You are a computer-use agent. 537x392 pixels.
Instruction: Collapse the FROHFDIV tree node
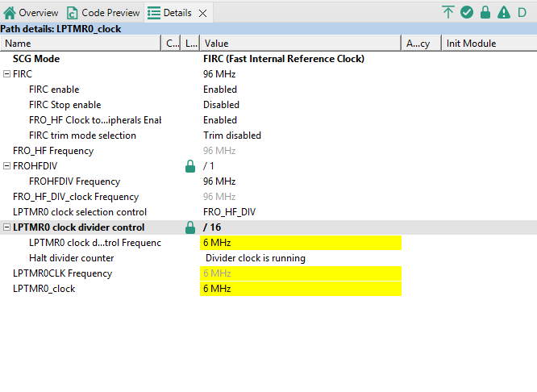[x=6, y=166]
